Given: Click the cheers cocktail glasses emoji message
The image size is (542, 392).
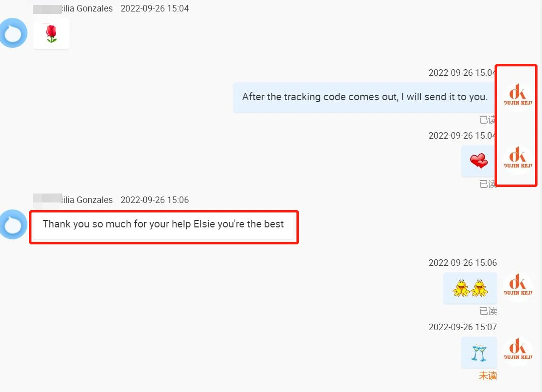Looking at the screenshot, I should click(x=479, y=353).
